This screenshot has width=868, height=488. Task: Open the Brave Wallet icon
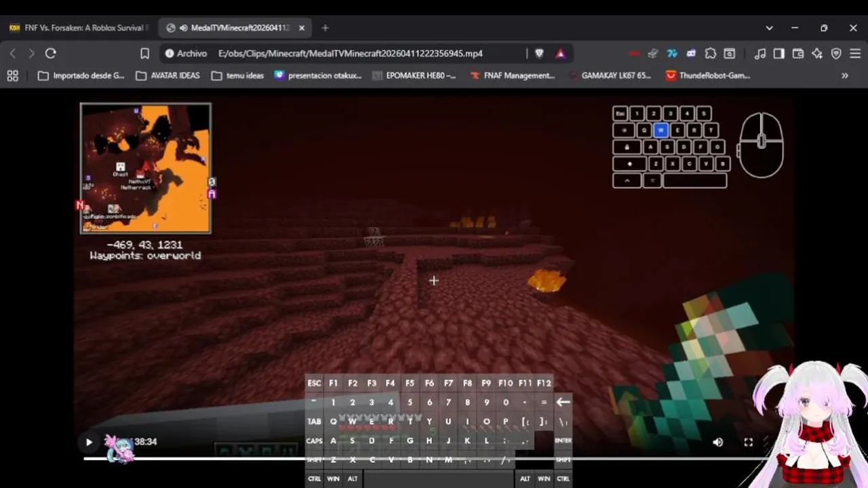tap(798, 54)
